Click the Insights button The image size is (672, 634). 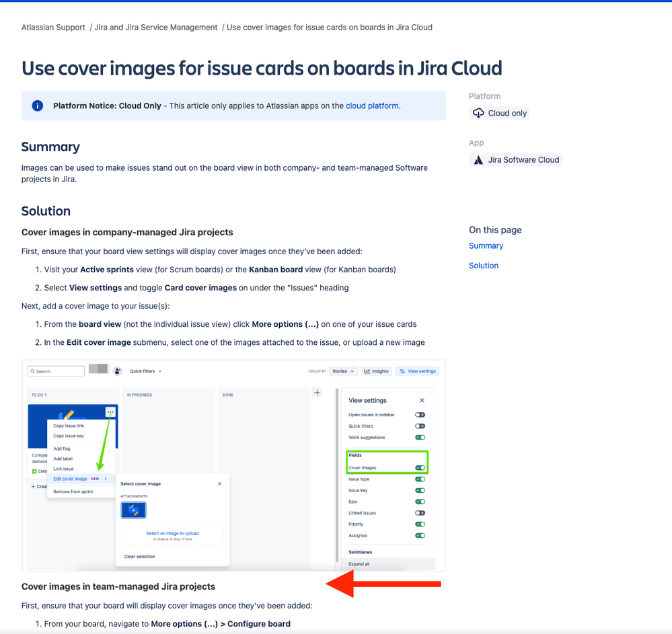coord(376,371)
